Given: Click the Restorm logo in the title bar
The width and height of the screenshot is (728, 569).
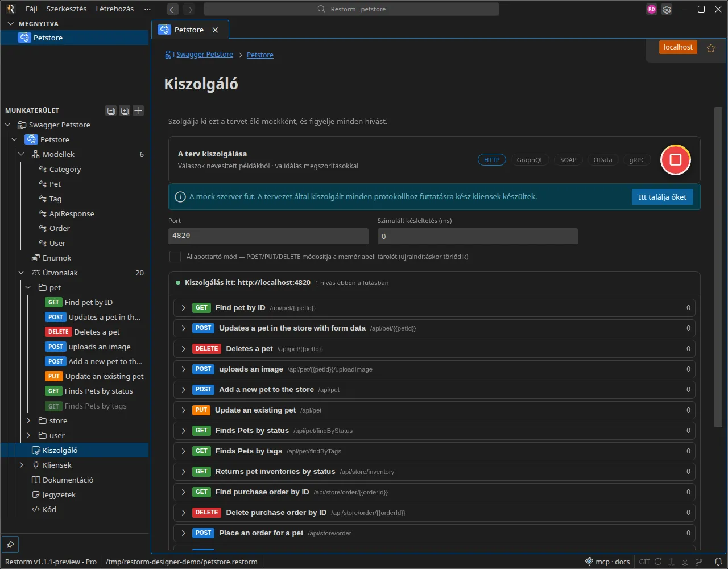Looking at the screenshot, I should tap(10, 9).
